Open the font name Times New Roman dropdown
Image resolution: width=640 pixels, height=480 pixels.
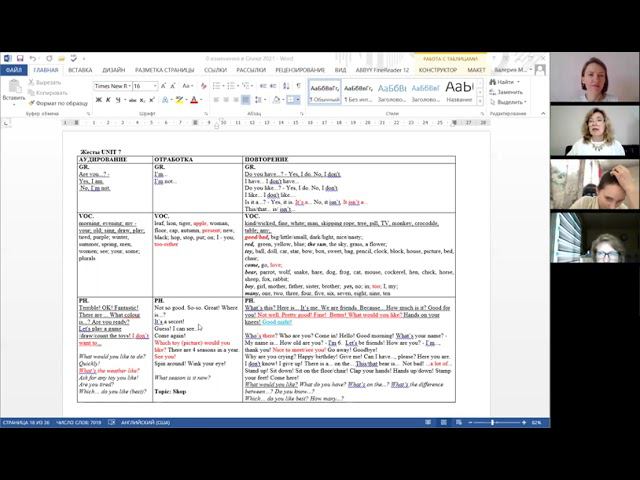tap(129, 86)
